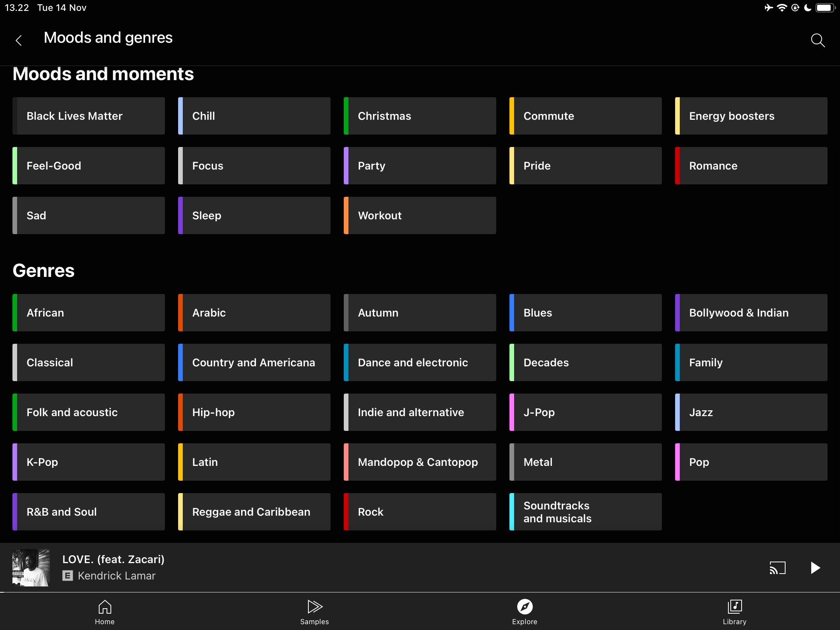The height and width of the screenshot is (630, 840).
Task: Open the Cast device picker
Action: [x=777, y=567]
